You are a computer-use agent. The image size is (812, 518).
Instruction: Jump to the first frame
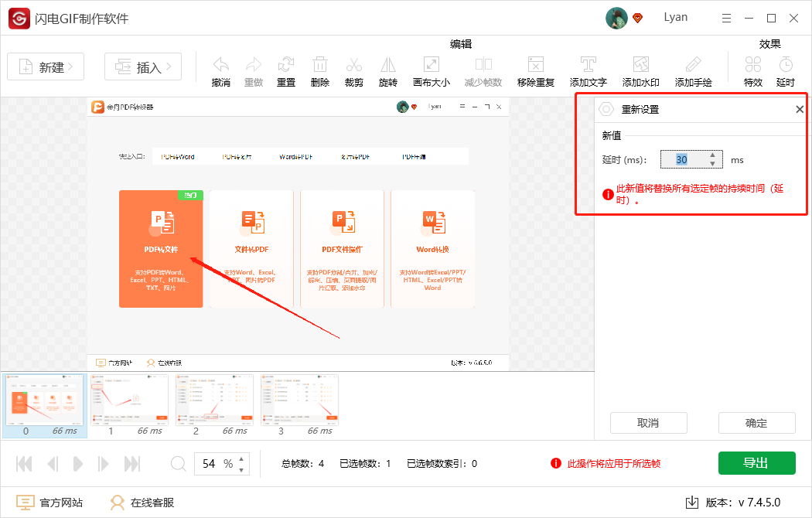(x=24, y=464)
